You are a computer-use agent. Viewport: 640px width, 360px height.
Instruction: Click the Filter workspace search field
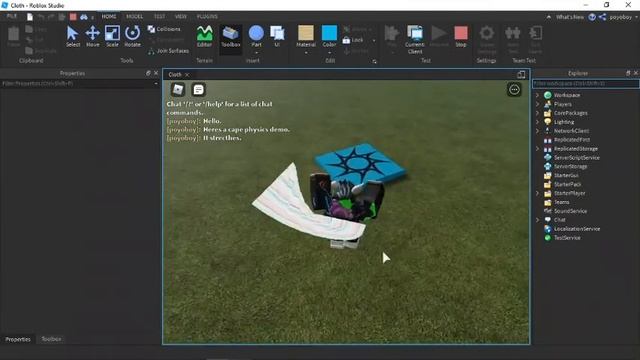(x=586, y=84)
